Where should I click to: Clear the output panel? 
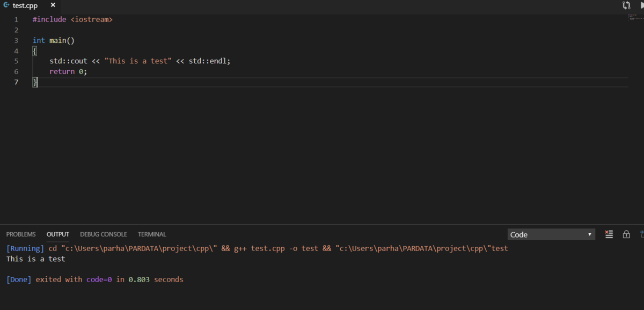pyautogui.click(x=609, y=234)
